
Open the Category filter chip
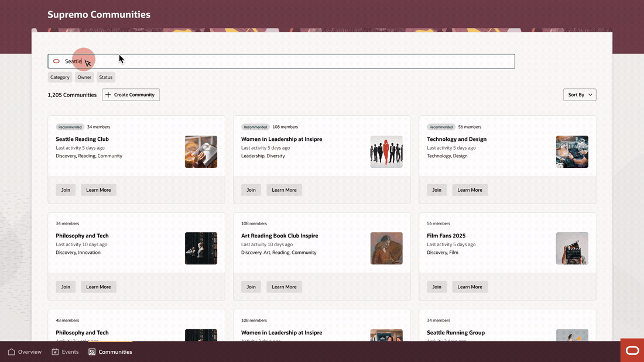[x=60, y=77]
